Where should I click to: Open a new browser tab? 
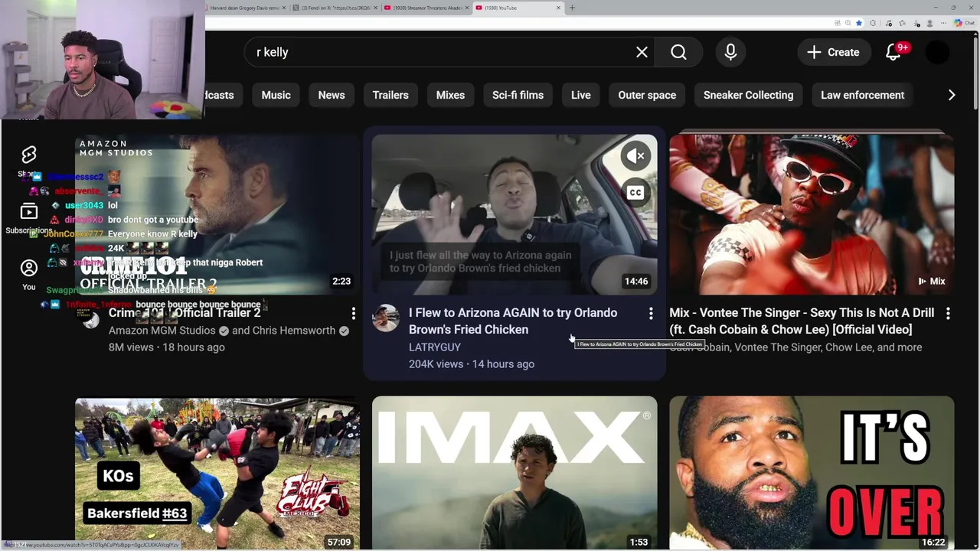(x=572, y=8)
